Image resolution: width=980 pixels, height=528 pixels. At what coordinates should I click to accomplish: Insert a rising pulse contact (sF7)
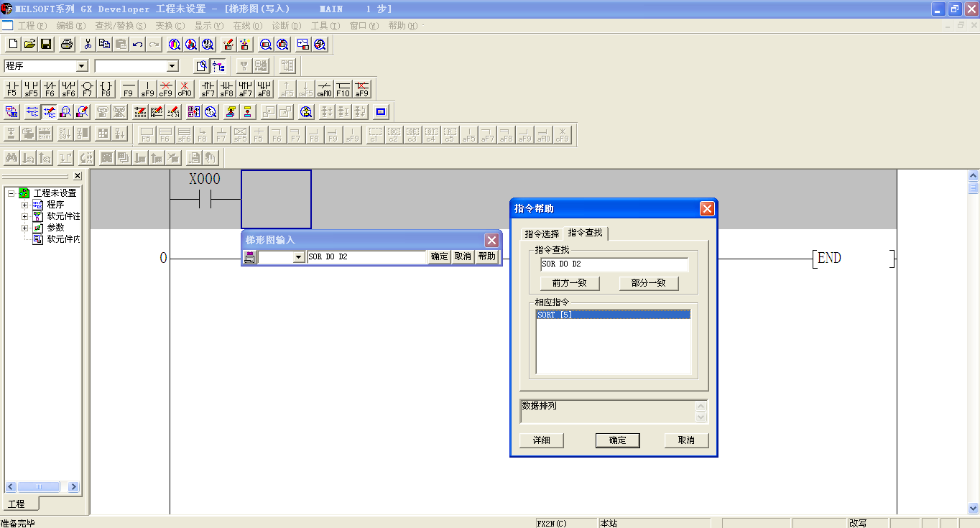[x=208, y=89]
